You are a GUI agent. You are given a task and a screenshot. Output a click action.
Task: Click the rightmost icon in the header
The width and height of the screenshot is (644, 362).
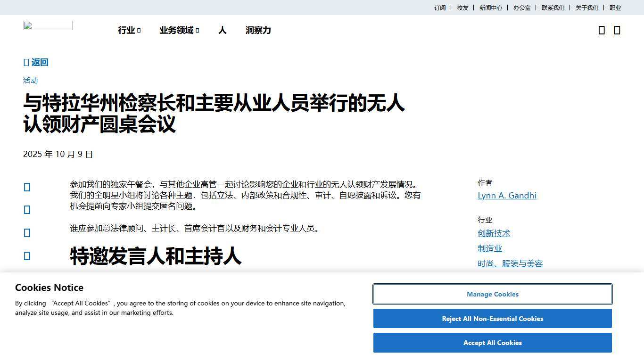tap(617, 30)
